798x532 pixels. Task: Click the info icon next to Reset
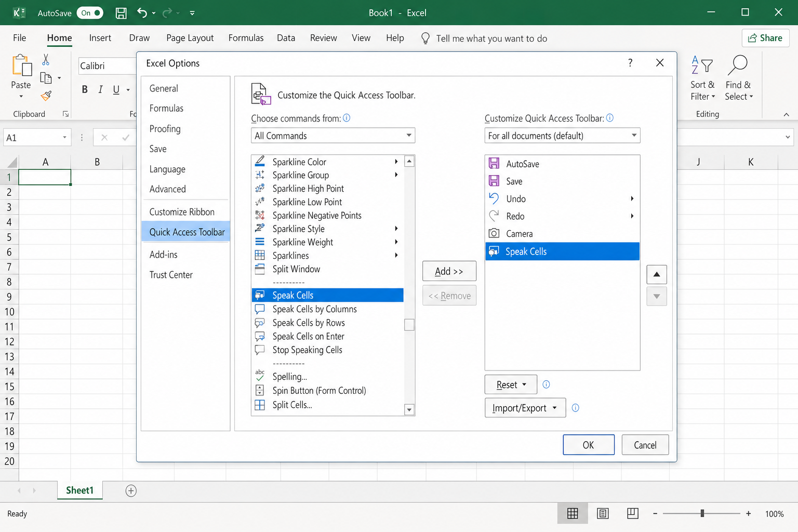point(546,384)
